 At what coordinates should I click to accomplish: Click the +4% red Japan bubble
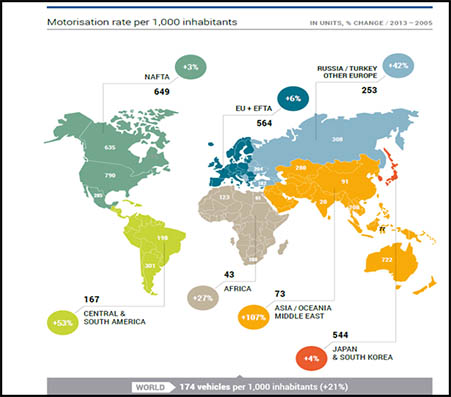tap(312, 359)
